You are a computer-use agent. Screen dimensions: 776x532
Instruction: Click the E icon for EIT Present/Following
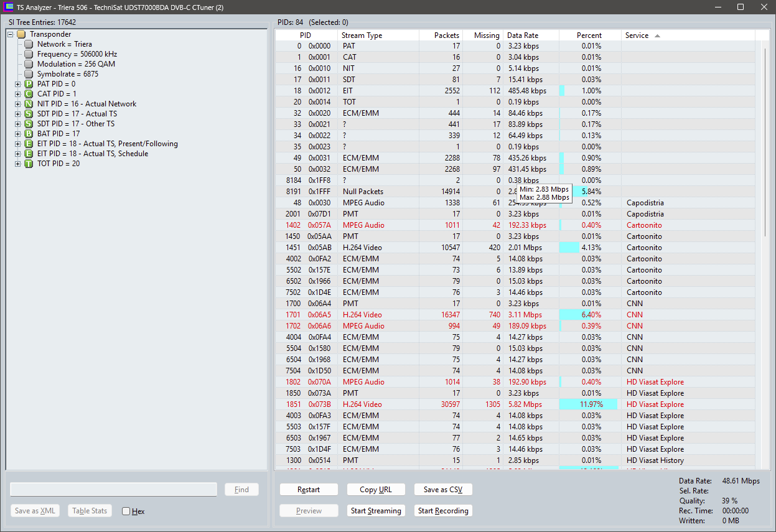(29, 144)
